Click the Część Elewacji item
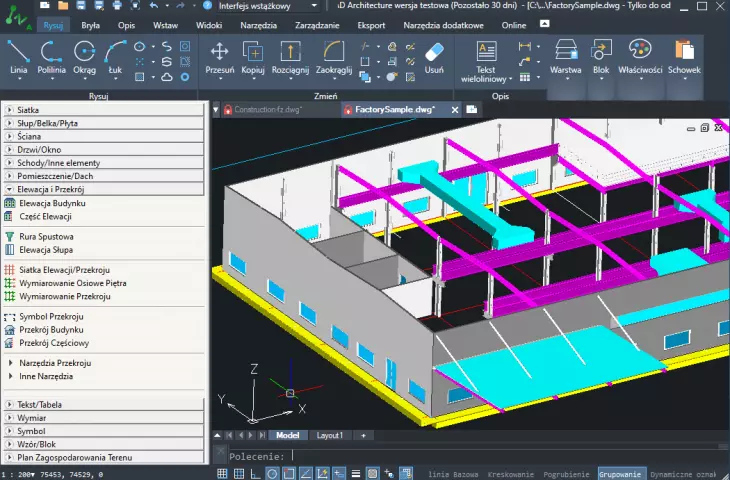 [x=38, y=216]
